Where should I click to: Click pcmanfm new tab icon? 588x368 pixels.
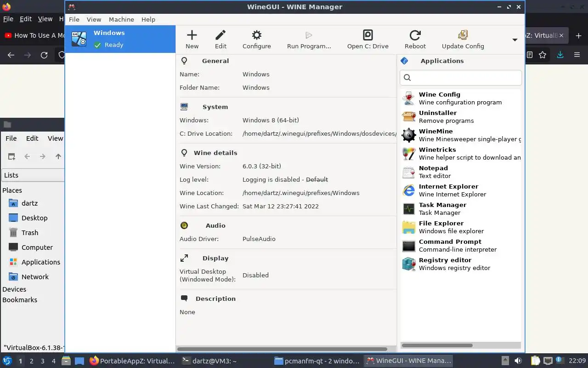11,156
